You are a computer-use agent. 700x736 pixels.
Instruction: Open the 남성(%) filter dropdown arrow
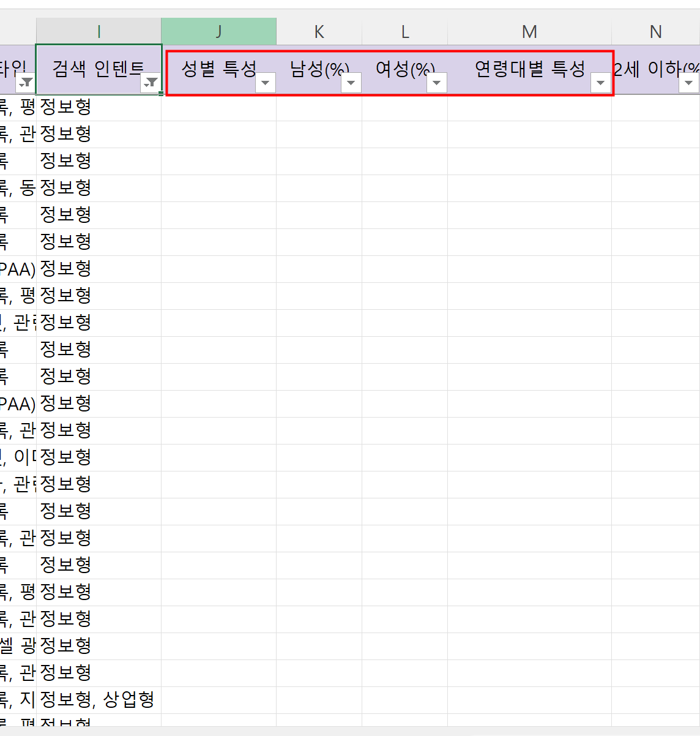pyautogui.click(x=351, y=83)
